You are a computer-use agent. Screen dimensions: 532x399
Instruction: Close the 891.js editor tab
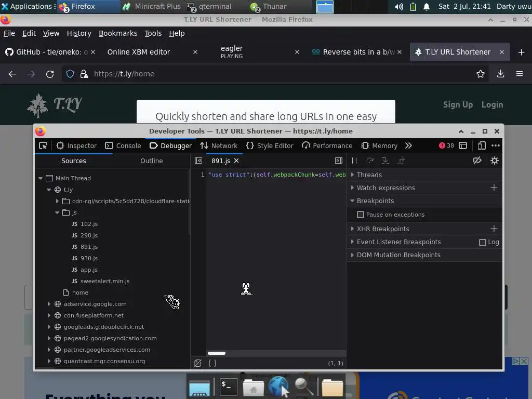[236, 161]
